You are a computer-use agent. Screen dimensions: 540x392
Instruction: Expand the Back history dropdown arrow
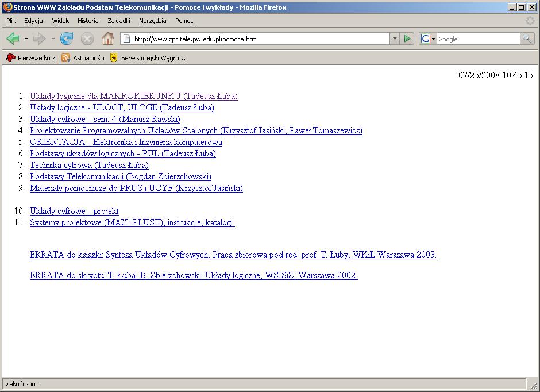tap(26, 39)
